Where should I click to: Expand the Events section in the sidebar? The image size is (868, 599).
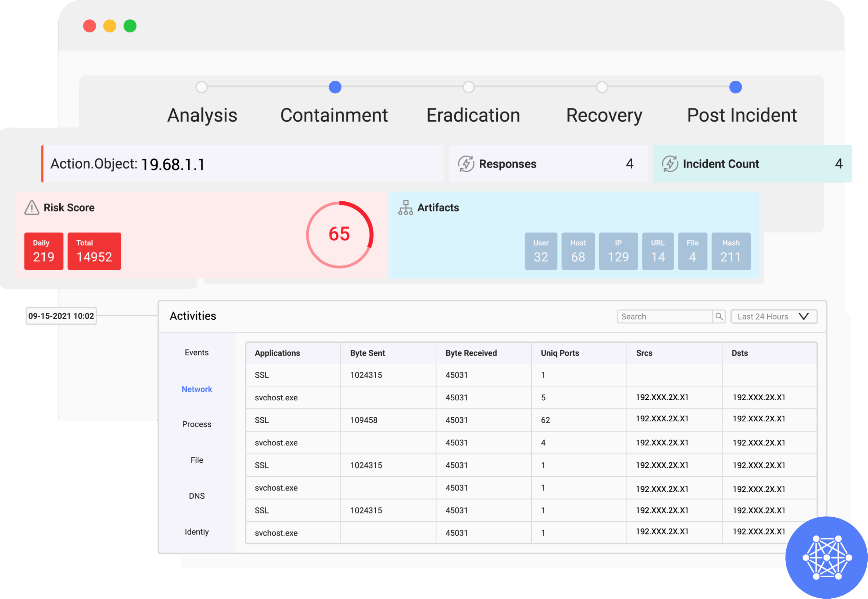pyautogui.click(x=196, y=353)
